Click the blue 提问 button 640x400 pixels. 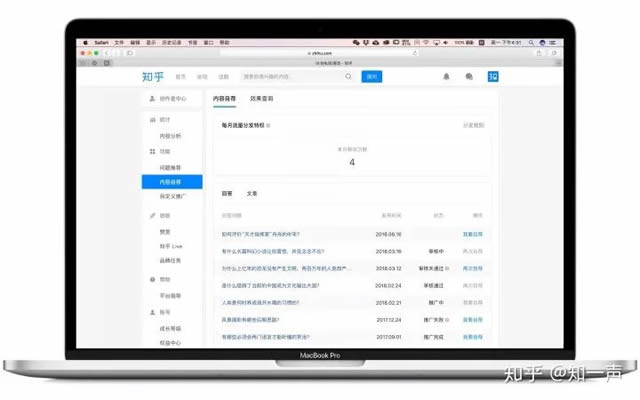click(372, 77)
